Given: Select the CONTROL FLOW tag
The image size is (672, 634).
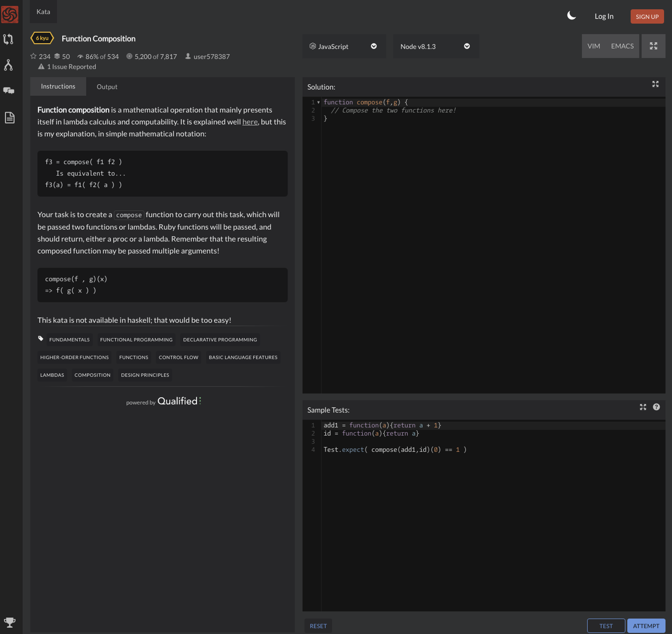Looking at the screenshot, I should tap(179, 357).
